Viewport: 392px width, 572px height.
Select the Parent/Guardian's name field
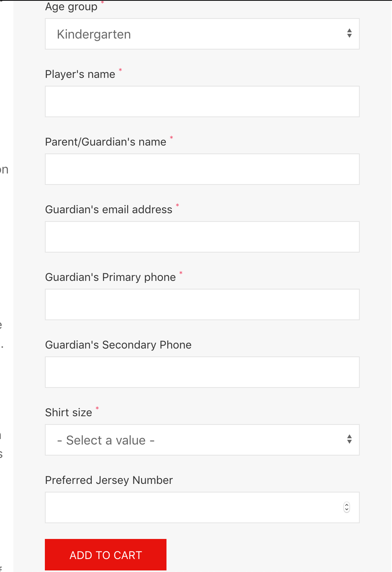click(x=202, y=169)
